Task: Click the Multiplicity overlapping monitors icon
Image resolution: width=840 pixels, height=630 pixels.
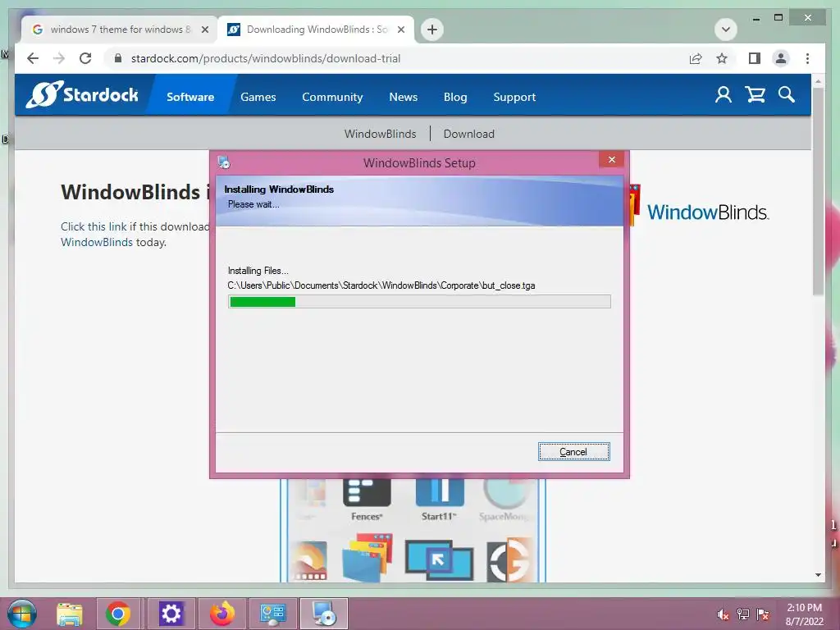Action: (x=440, y=559)
